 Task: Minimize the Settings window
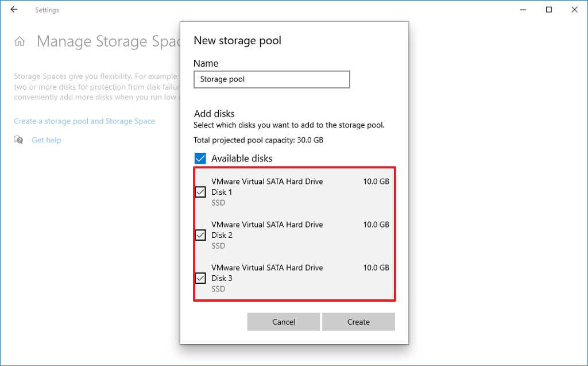[523, 10]
